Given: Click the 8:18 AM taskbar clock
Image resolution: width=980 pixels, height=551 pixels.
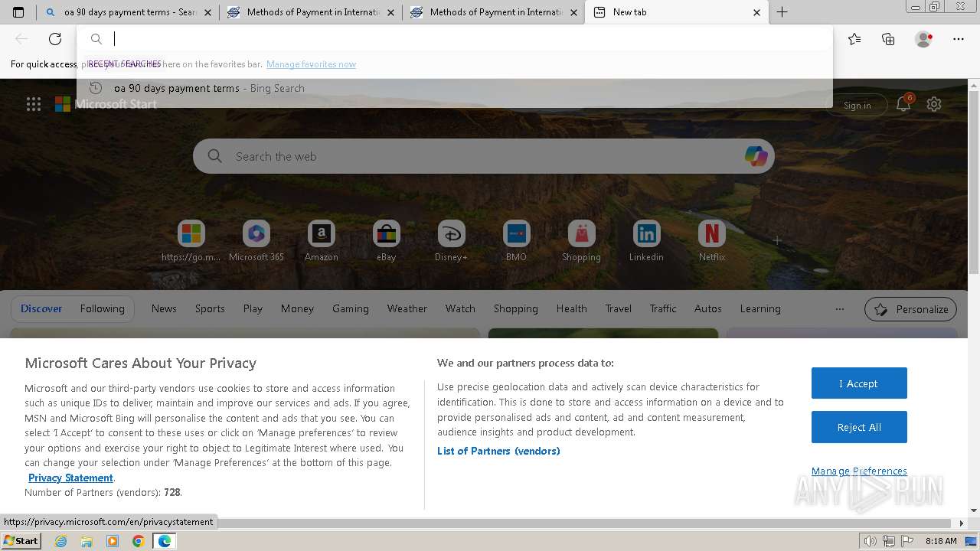Looking at the screenshot, I should 941,541.
